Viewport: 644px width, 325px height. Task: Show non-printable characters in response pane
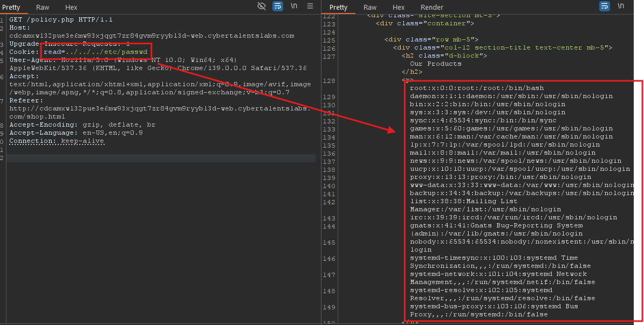click(x=621, y=6)
